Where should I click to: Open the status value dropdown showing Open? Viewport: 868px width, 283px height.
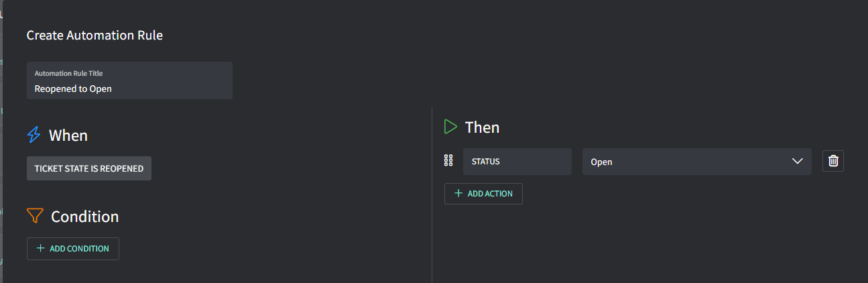click(x=696, y=162)
